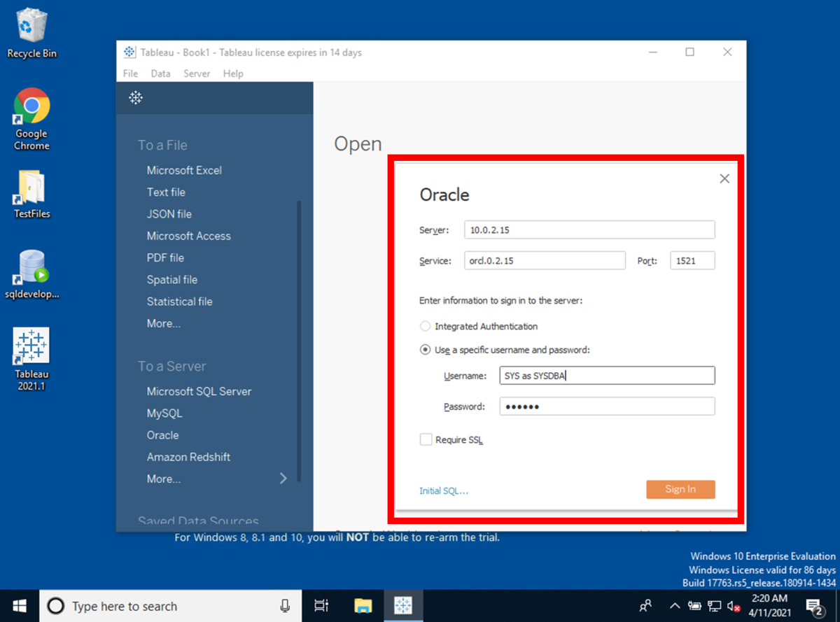Click the battery tray icon

[x=694, y=606]
